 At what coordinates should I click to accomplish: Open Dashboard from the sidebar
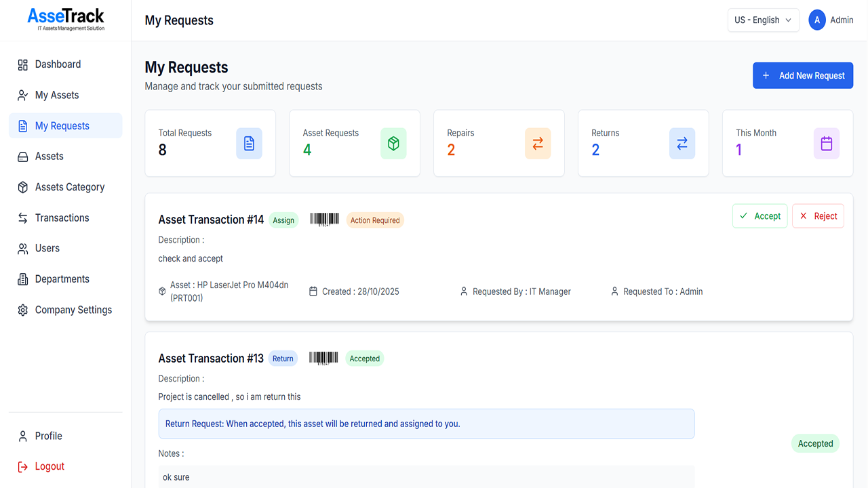click(58, 64)
